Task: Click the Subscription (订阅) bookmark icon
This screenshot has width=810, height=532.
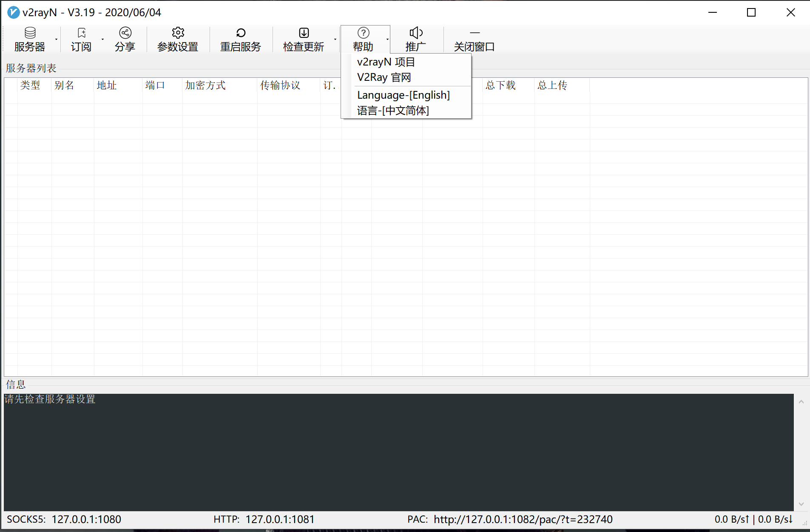Action: 81,33
